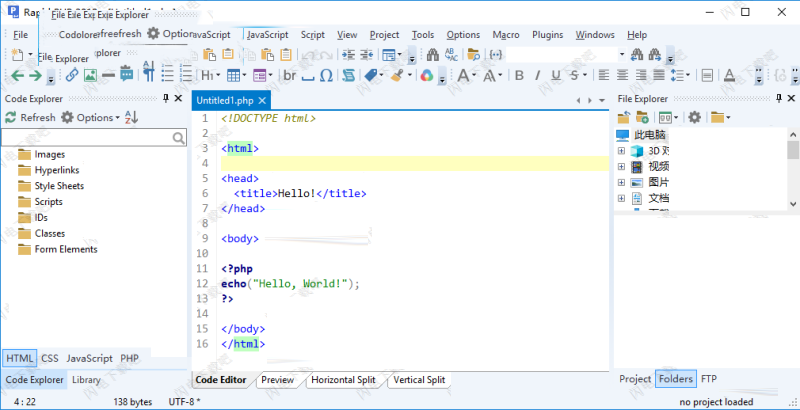
Task: Switch to the Preview tab
Action: (x=278, y=380)
